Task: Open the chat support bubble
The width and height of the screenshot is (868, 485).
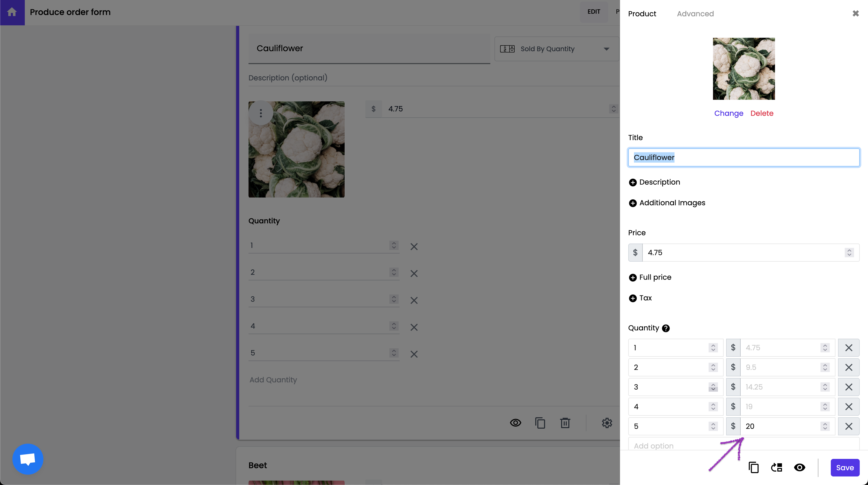Action: coord(28,459)
